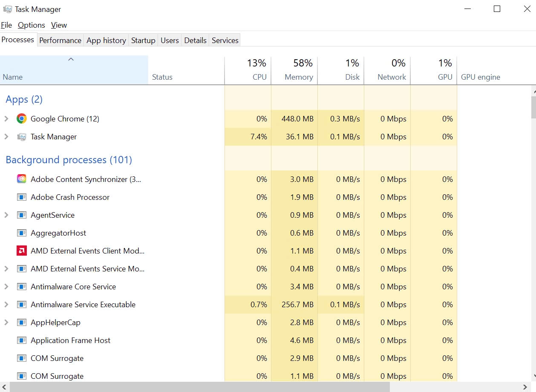Expand the Antimalware Service Executable entry
This screenshot has height=392, width=536.
click(6, 305)
